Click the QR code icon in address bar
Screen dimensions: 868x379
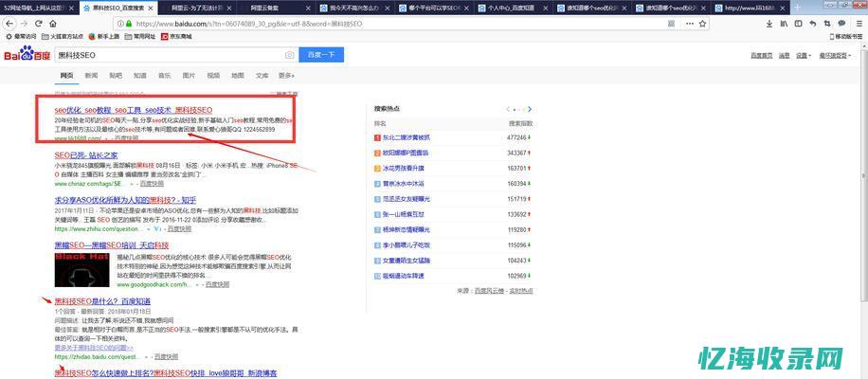pyautogui.click(x=671, y=24)
